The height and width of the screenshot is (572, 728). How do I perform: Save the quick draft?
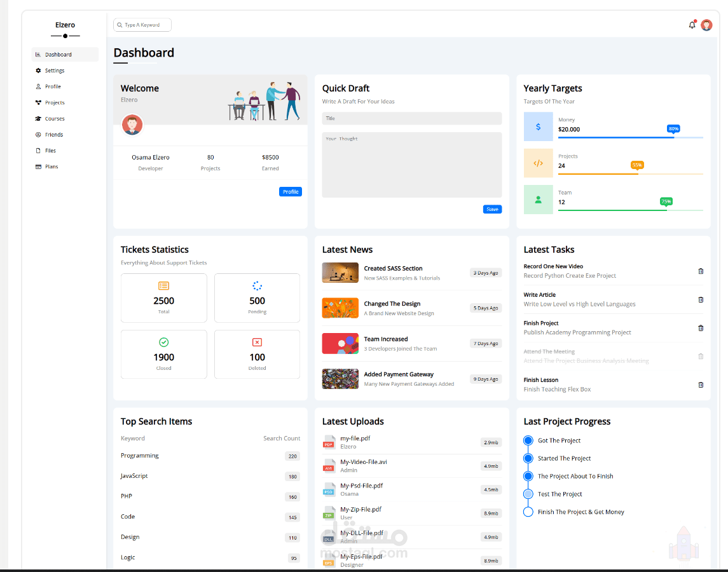pos(492,209)
